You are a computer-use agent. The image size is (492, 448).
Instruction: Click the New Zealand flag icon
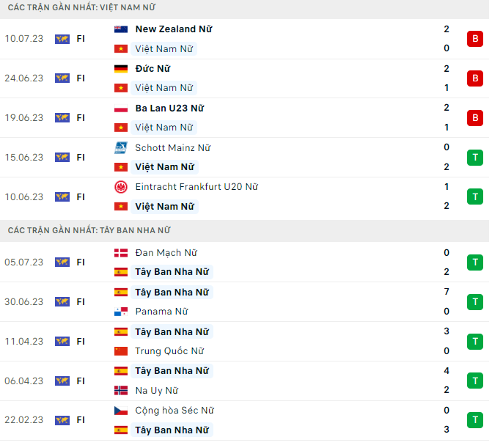(121, 29)
